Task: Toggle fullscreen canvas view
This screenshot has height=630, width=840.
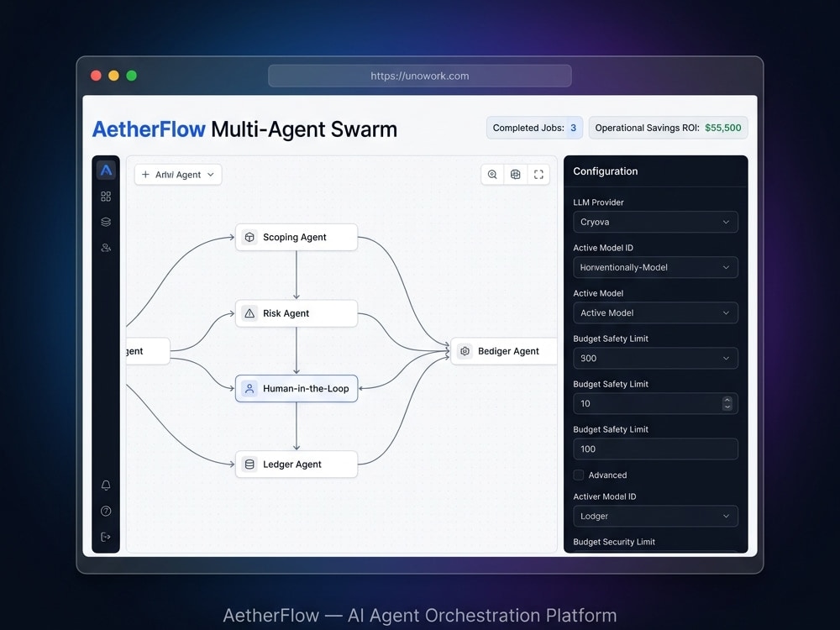Action: tap(538, 175)
